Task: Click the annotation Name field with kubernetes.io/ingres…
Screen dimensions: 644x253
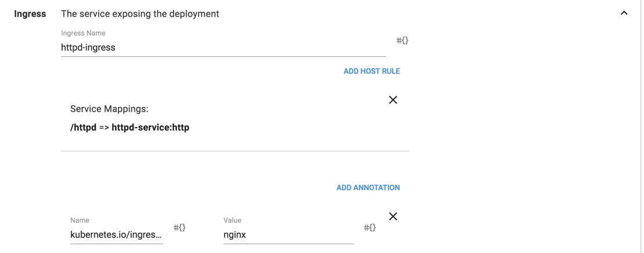Action: tap(116, 235)
